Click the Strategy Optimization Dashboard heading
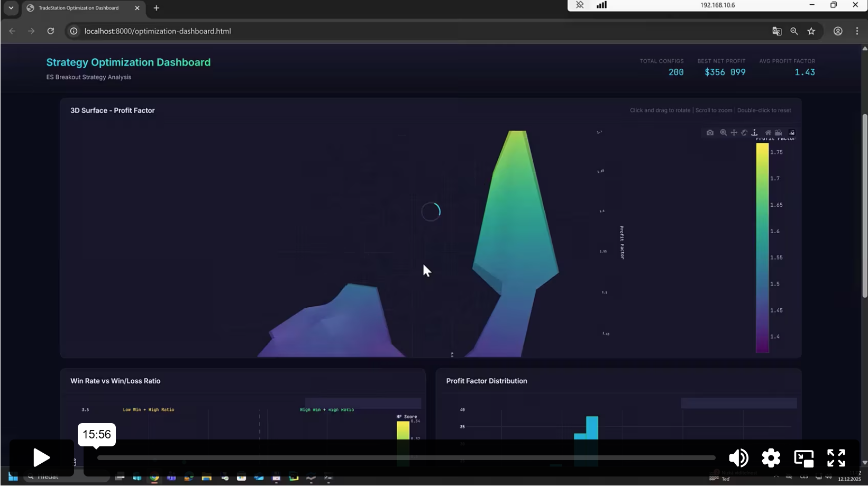Image resolution: width=868 pixels, height=486 pixels. [129, 62]
